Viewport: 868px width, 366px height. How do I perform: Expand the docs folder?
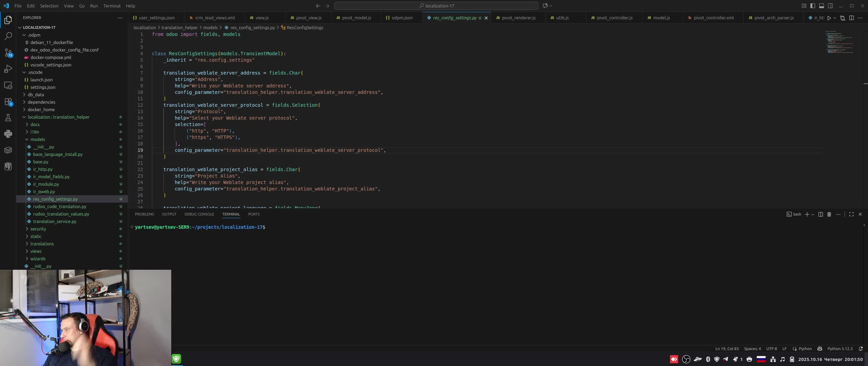(35, 124)
